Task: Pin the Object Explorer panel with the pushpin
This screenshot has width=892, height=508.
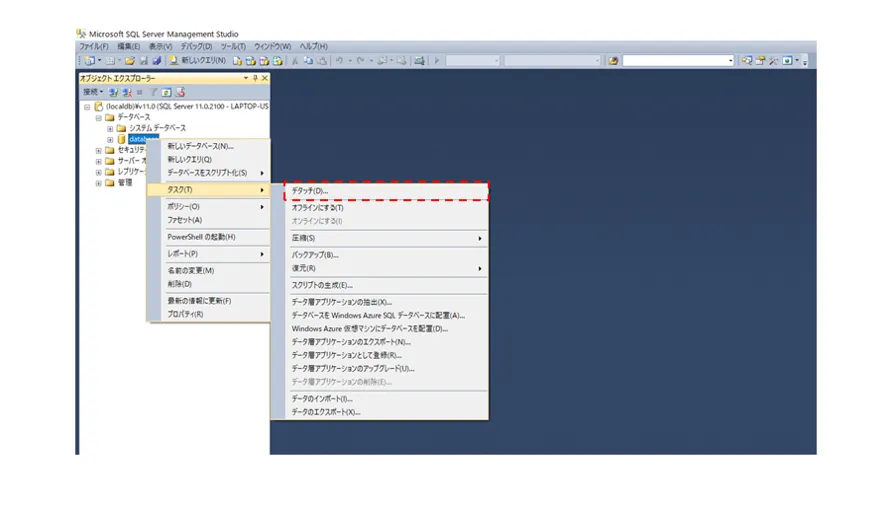Action: coord(255,78)
